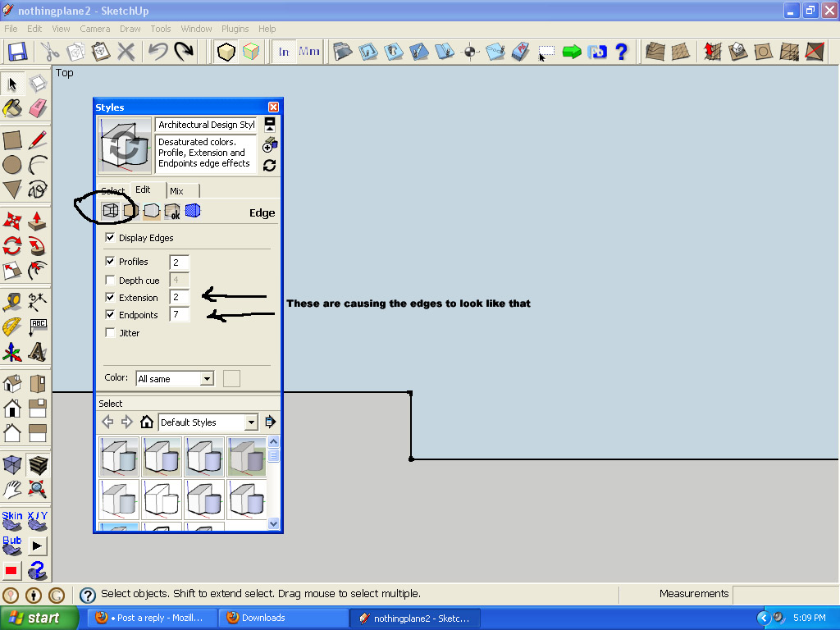Viewport: 840px width, 630px height.
Task: Open Edge settings icon in Styles
Action: coord(109,211)
